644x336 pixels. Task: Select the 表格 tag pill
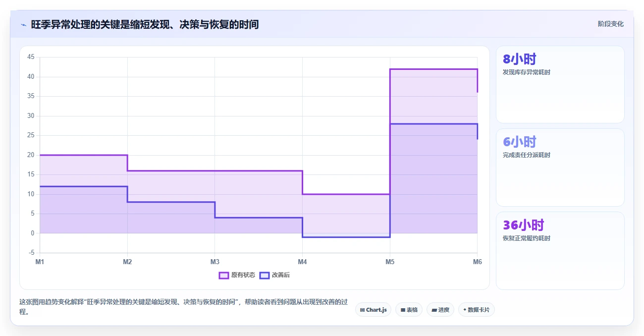(409, 310)
